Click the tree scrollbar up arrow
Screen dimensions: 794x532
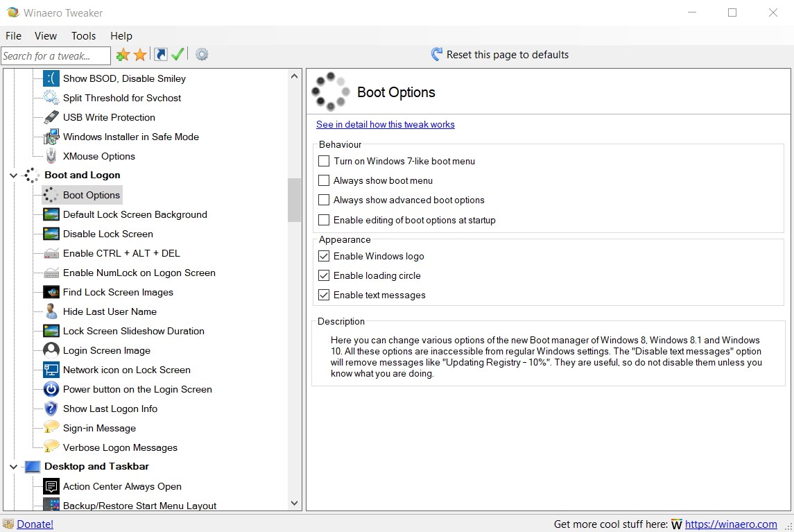294,76
